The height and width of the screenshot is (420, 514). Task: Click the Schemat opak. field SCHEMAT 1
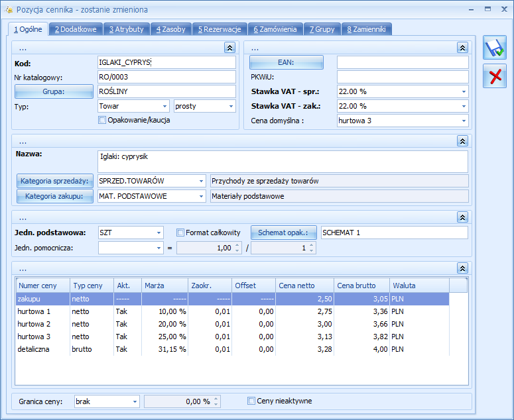coord(395,233)
